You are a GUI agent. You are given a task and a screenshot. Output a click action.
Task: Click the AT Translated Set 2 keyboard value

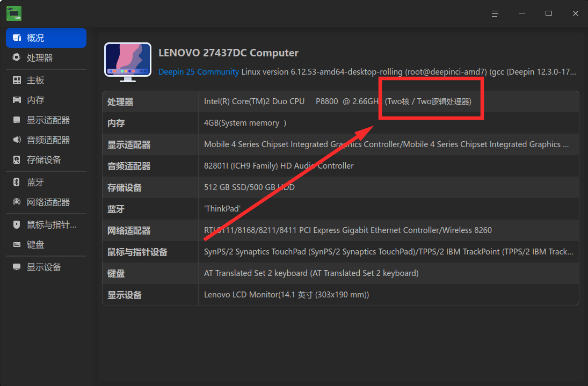click(x=311, y=273)
